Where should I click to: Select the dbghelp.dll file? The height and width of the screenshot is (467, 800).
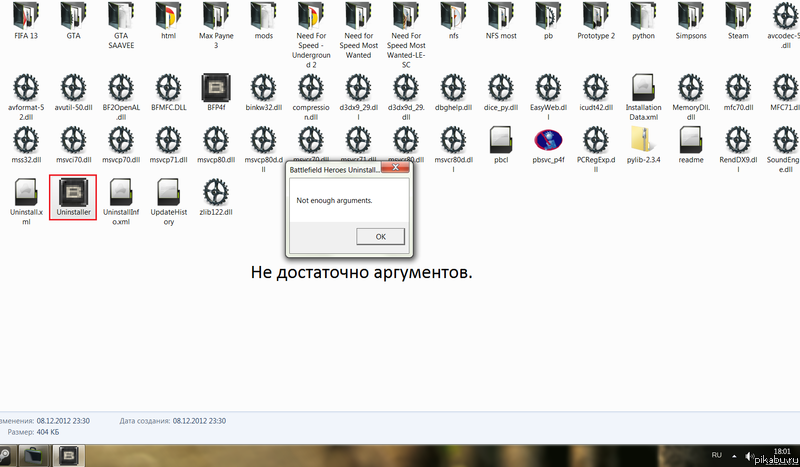454,92
